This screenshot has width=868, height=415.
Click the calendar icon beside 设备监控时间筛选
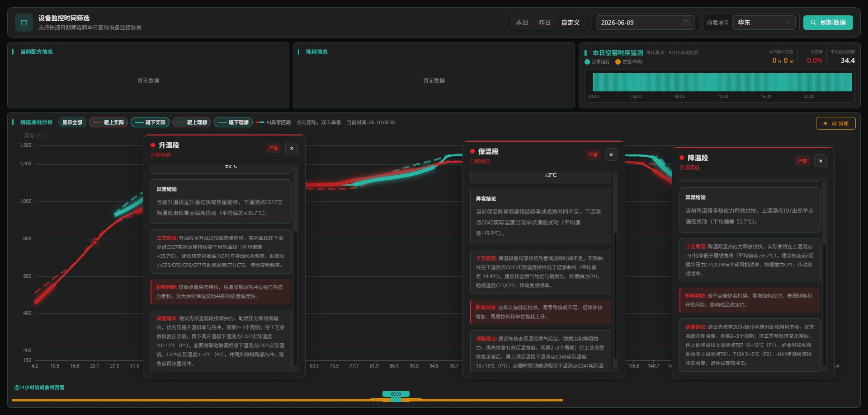click(24, 23)
